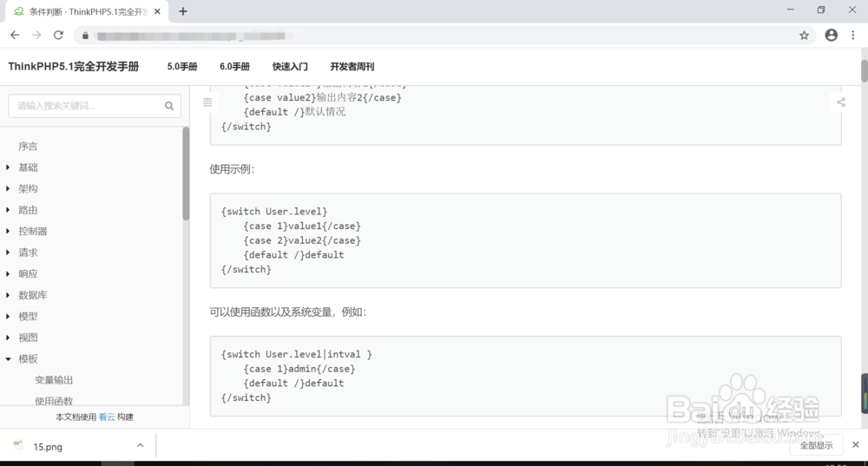The width and height of the screenshot is (868, 466).
Task: Bookmark this page with the star icon
Action: point(804,36)
